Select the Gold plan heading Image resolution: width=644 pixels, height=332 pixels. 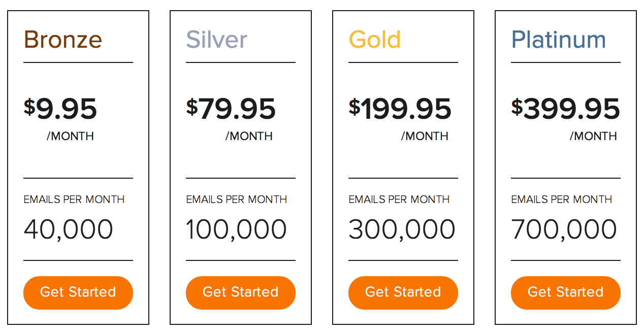coord(375,40)
